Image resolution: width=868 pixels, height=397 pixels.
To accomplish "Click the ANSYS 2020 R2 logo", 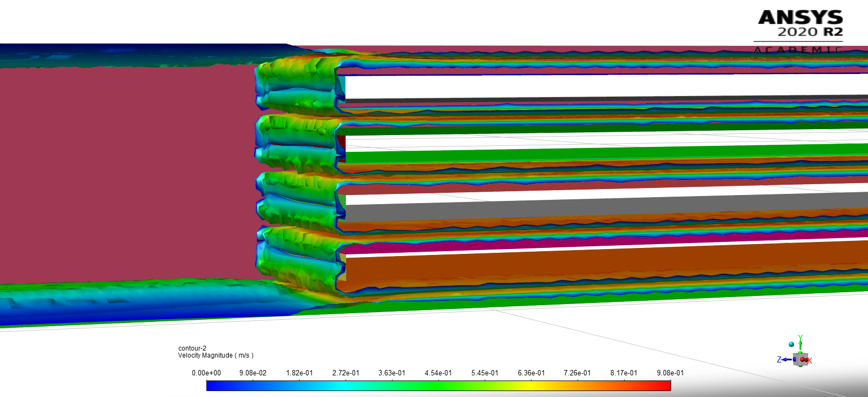I will (x=800, y=24).
